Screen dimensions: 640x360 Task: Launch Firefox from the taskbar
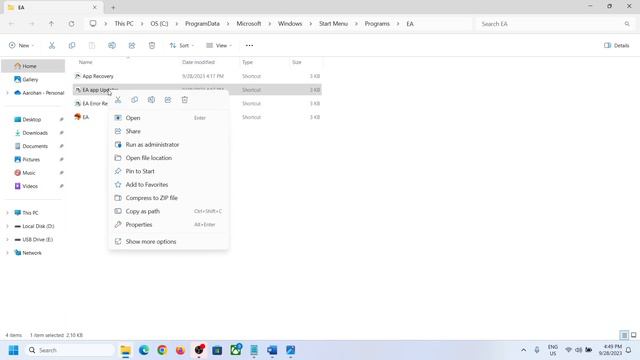tap(180, 350)
